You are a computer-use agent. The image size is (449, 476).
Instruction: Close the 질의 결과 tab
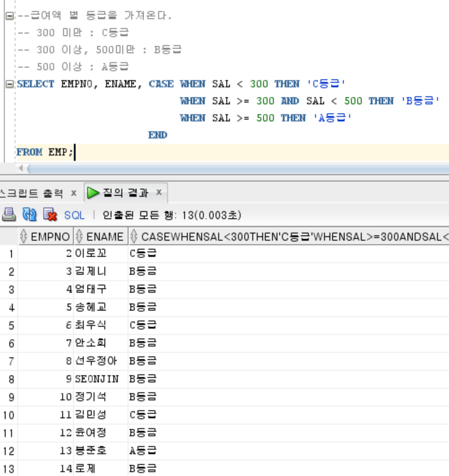pos(159,192)
